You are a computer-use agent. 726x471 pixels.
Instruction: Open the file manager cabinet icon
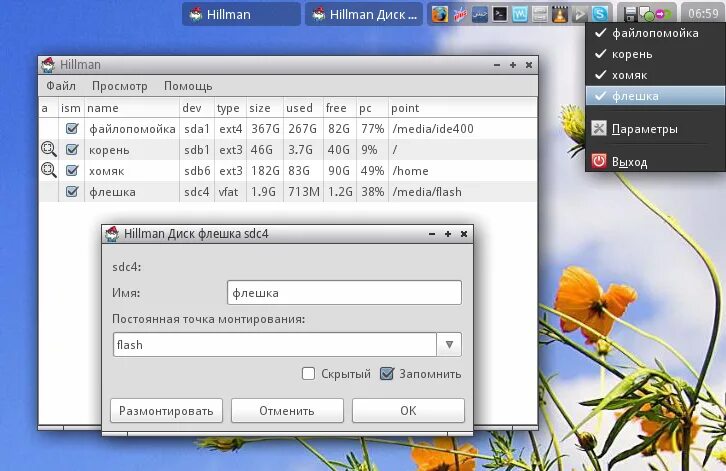540,14
